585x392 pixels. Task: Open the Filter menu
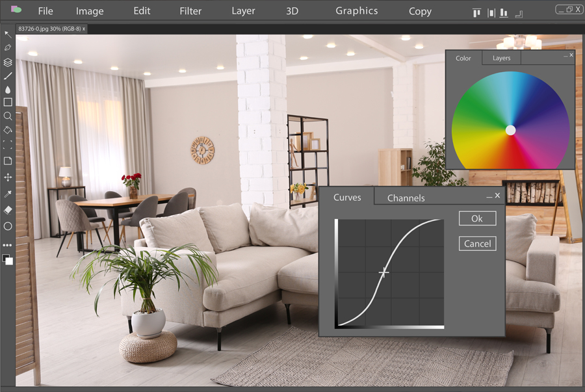tap(190, 11)
